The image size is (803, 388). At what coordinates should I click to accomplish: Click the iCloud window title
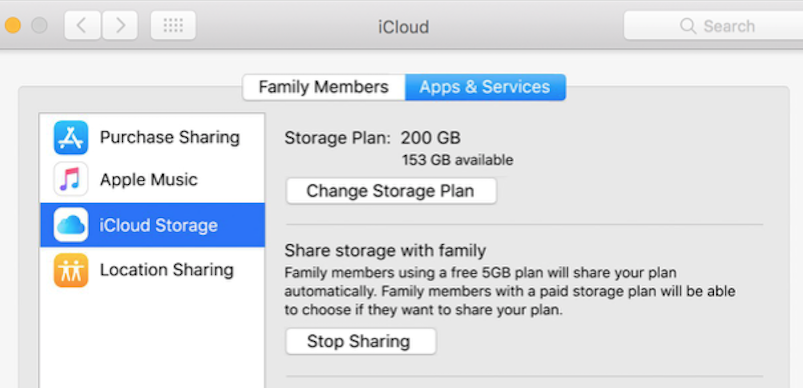404,27
